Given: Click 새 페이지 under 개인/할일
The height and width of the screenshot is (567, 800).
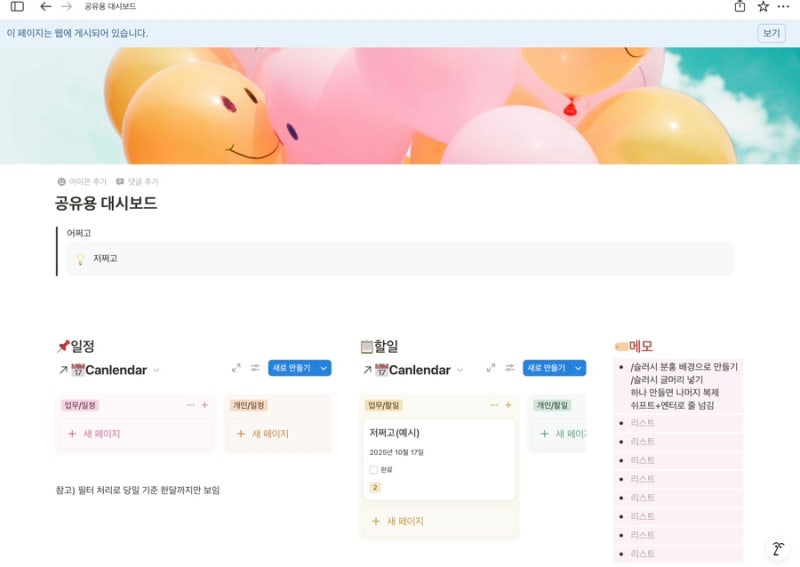Looking at the screenshot, I should [x=559, y=434].
